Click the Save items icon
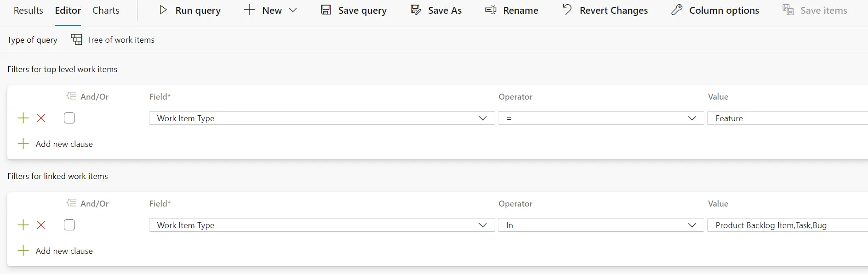Image resolution: width=868 pixels, height=274 pixels. click(x=789, y=10)
